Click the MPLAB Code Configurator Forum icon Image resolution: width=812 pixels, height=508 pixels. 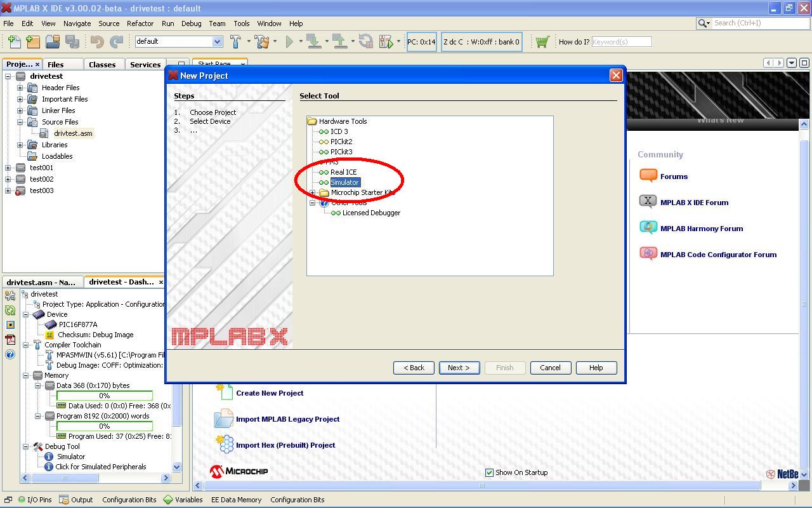click(648, 254)
